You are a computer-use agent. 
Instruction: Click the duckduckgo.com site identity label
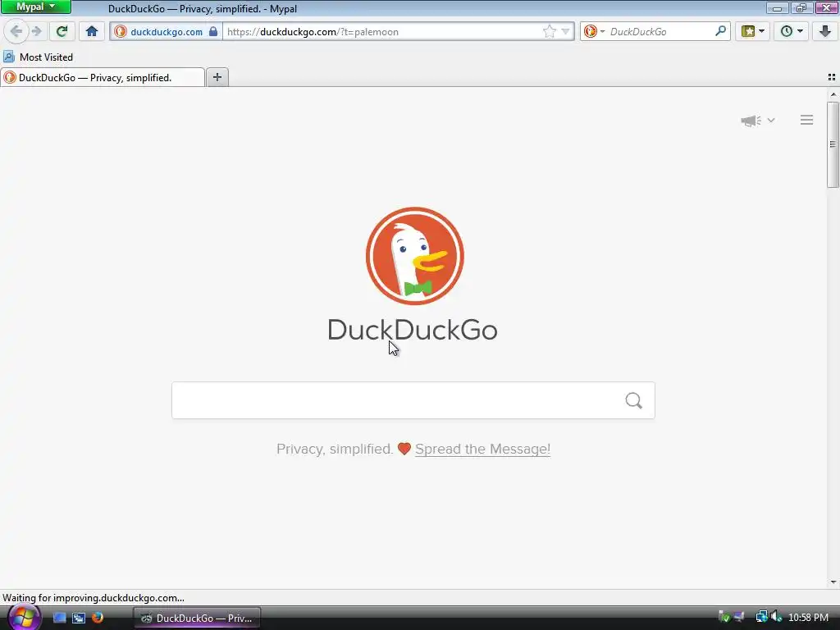click(x=167, y=32)
